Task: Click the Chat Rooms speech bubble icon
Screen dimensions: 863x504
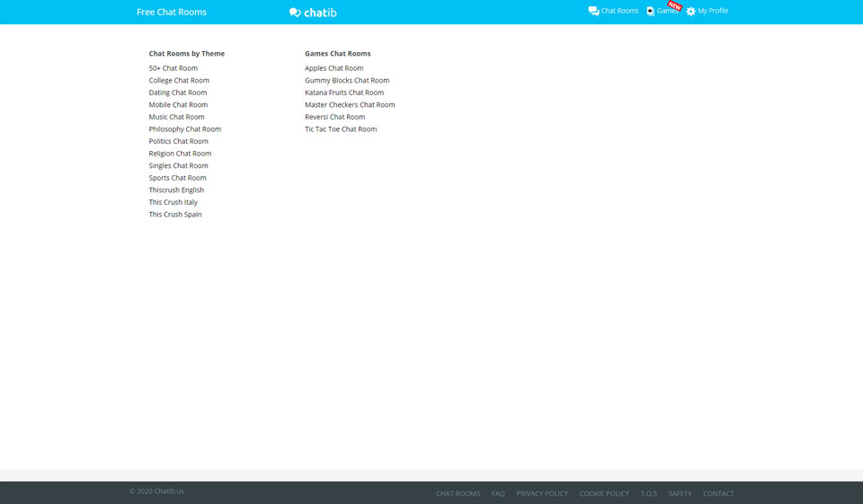Action: [x=593, y=12]
